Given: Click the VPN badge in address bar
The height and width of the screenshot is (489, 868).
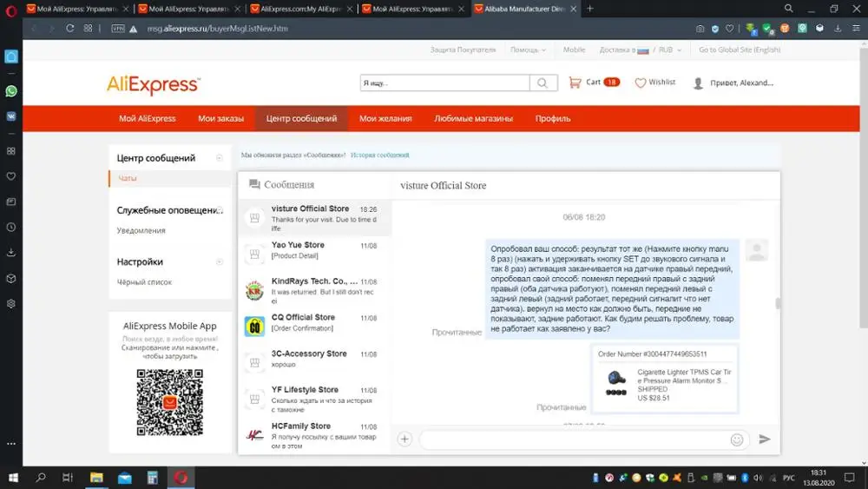Looking at the screenshot, I should 118,29.
